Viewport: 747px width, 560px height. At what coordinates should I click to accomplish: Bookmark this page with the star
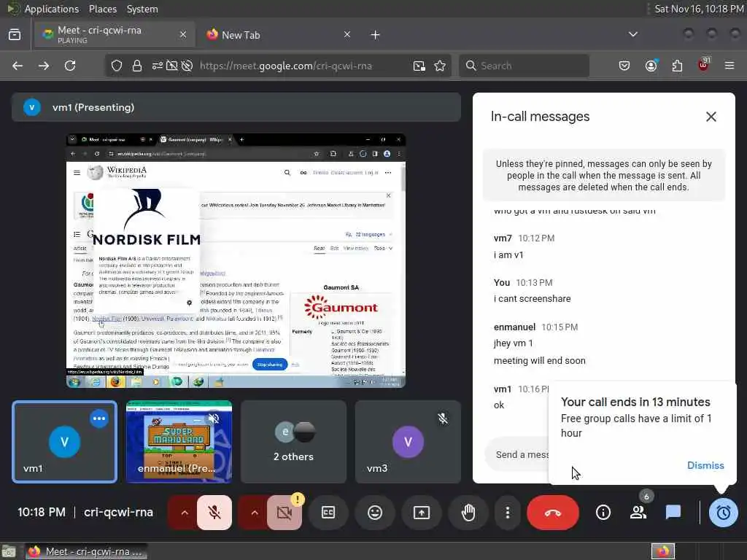(440, 66)
